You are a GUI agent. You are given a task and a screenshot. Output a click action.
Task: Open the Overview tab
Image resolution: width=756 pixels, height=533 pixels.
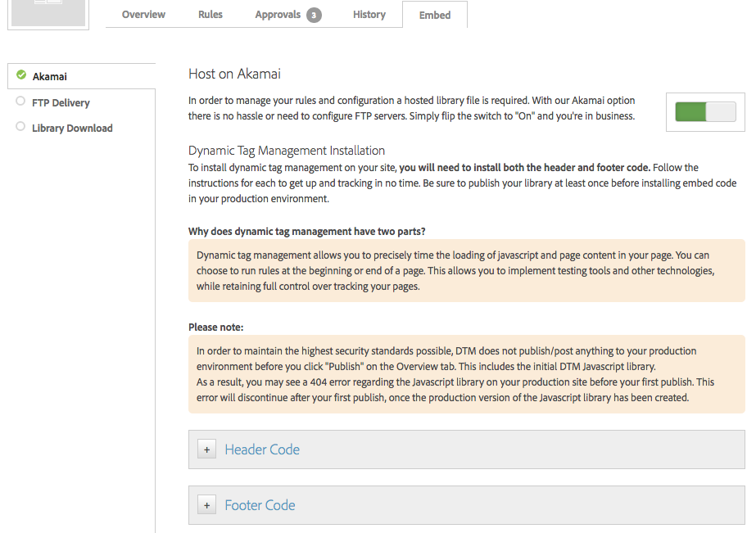tap(143, 15)
